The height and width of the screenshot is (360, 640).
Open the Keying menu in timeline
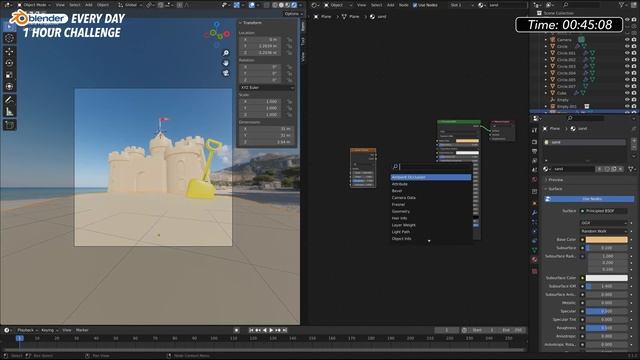[49, 330]
